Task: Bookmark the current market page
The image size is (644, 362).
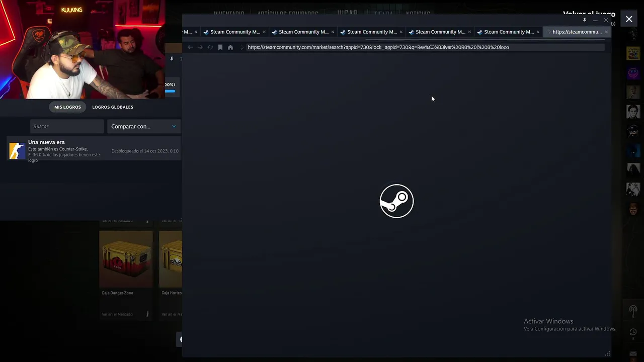Action: pos(220,47)
